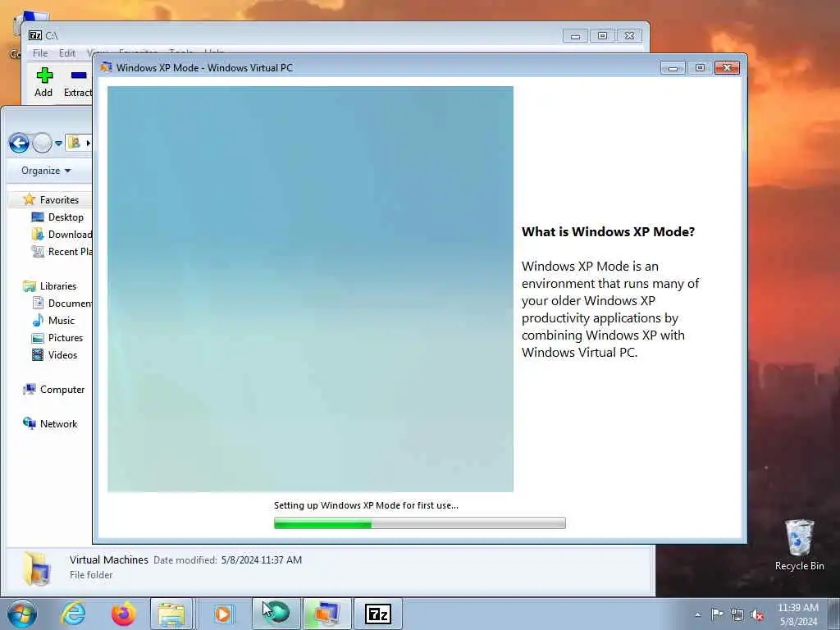The width and height of the screenshot is (840, 630).
Task: Click the Music note icon in sidebar
Action: click(38, 321)
